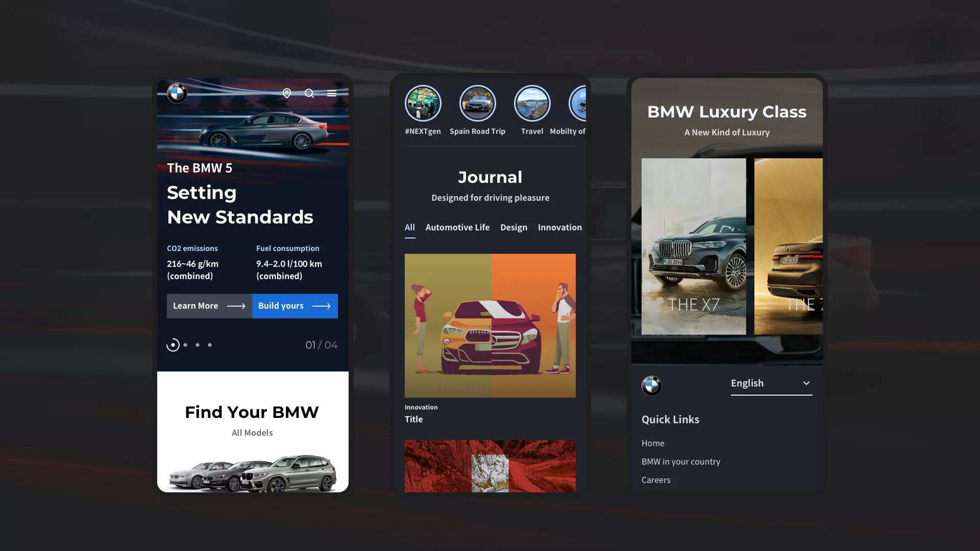This screenshot has width=980, height=551.
Task: Open the English language dropdown
Action: point(771,384)
